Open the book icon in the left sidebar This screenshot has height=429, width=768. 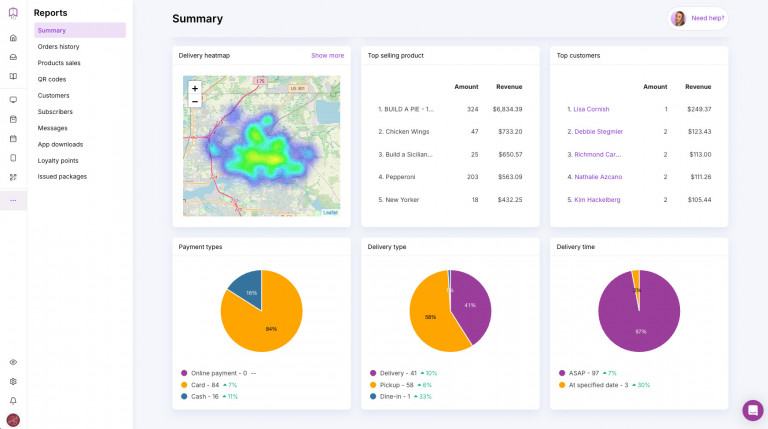[x=13, y=76]
